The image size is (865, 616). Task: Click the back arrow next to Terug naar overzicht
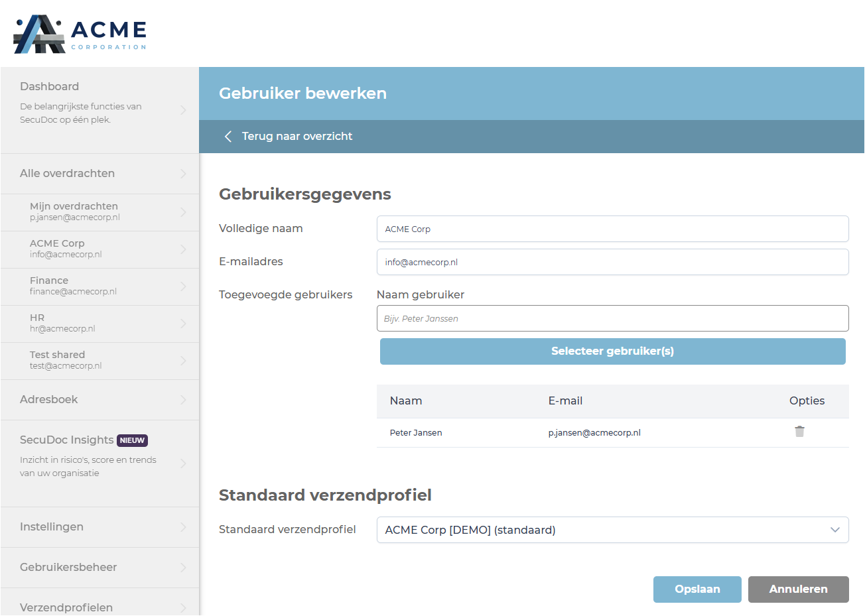pos(228,136)
